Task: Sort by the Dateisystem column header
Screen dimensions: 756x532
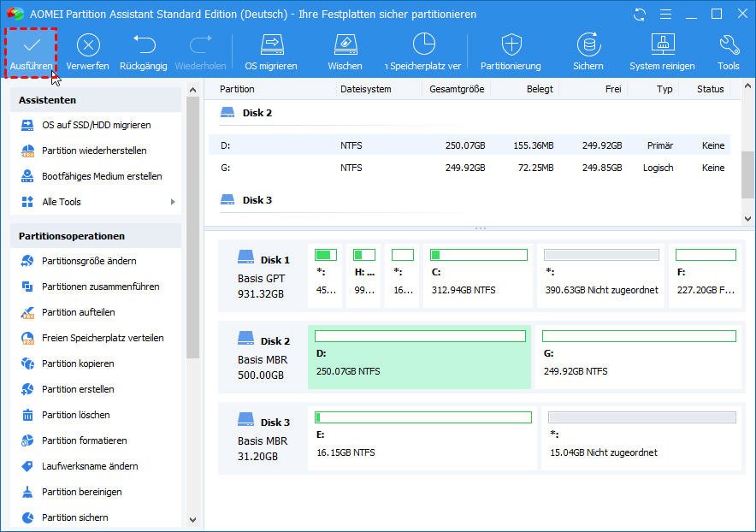Action: 365,89
